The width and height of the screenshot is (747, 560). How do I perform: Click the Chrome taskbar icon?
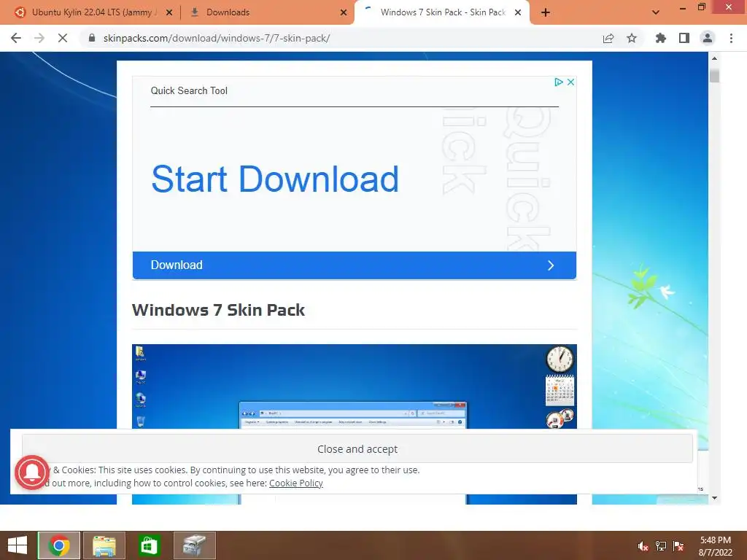pos(59,545)
